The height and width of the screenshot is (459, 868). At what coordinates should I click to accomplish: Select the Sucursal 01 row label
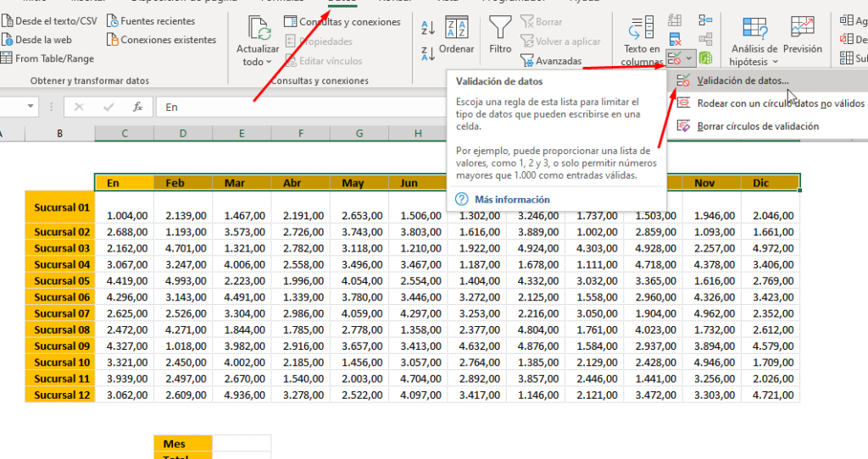(60, 207)
